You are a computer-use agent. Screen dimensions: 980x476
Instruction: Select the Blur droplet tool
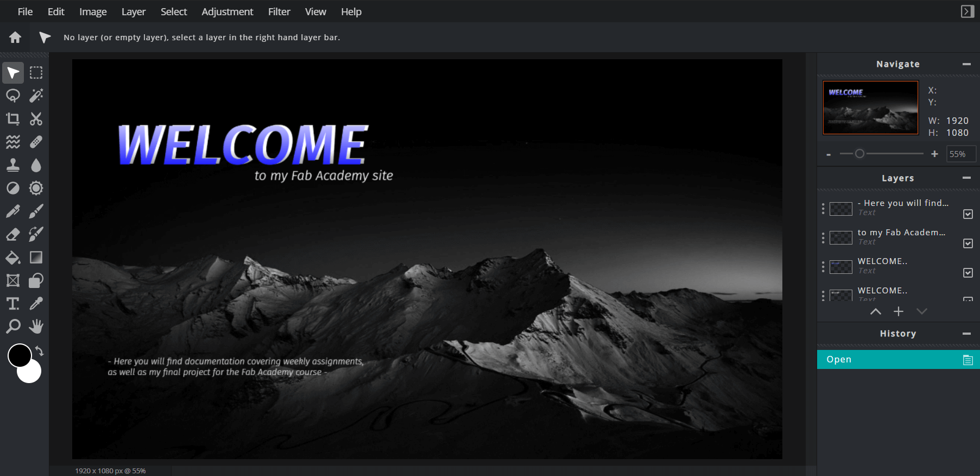(36, 165)
